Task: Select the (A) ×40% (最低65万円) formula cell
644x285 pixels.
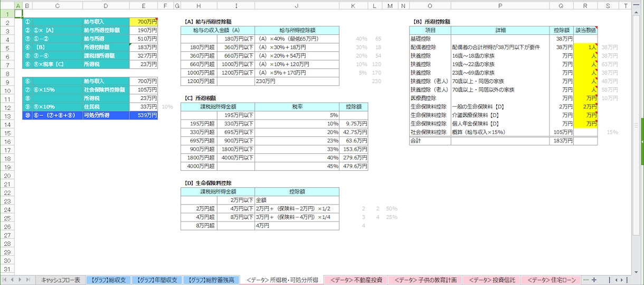Action: 297,39
